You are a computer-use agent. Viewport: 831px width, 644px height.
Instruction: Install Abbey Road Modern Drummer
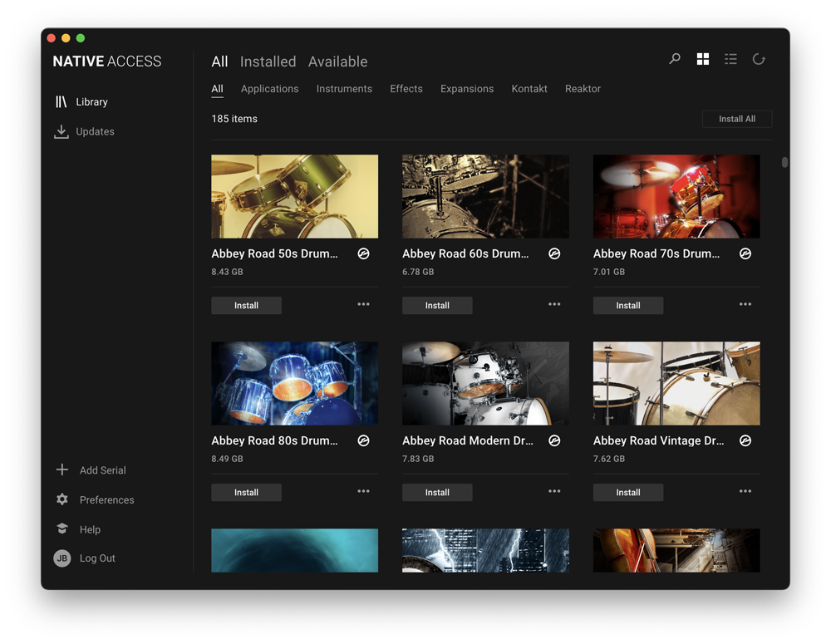[437, 493]
